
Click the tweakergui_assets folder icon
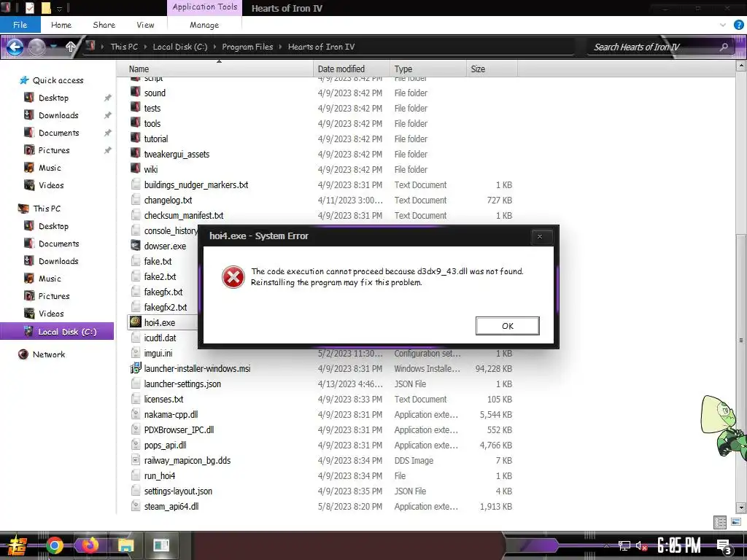pos(136,153)
